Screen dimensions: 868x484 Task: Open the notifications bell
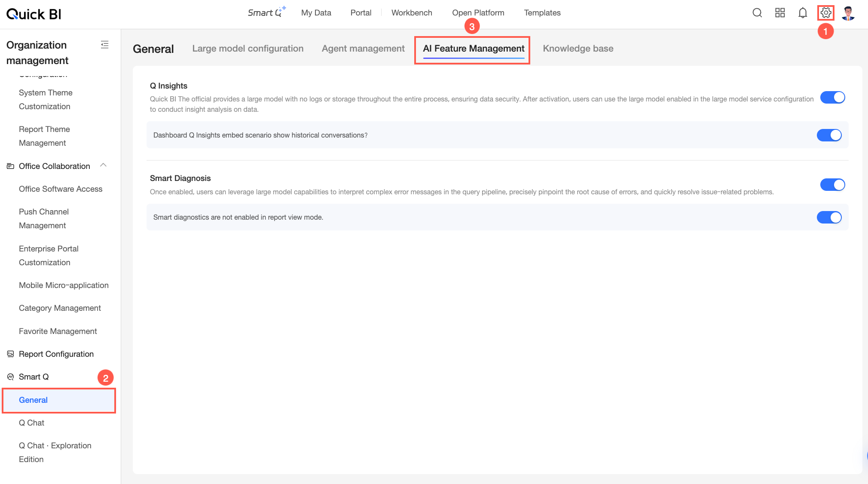[x=803, y=13]
